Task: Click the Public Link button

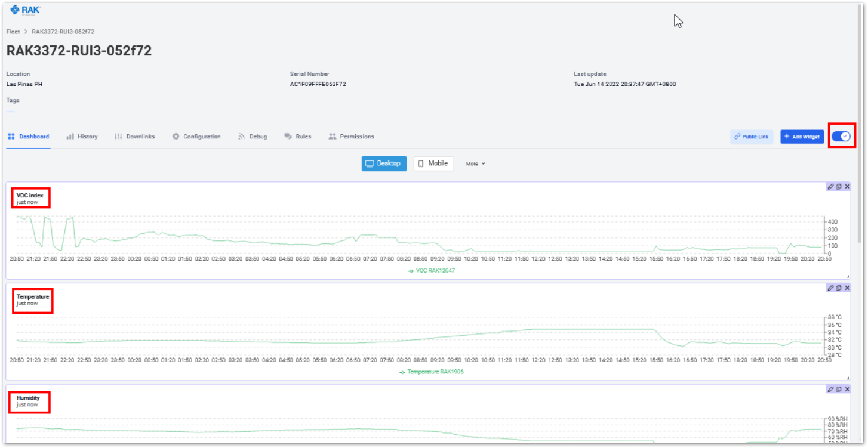Action: [x=752, y=137]
